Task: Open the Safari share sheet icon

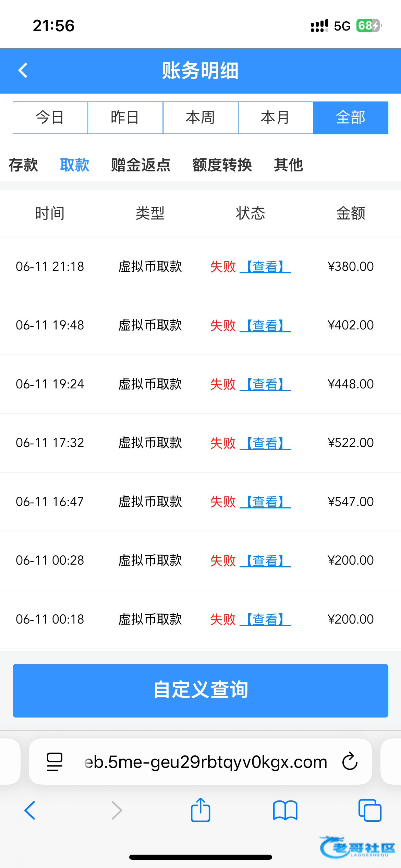Action: [200, 810]
